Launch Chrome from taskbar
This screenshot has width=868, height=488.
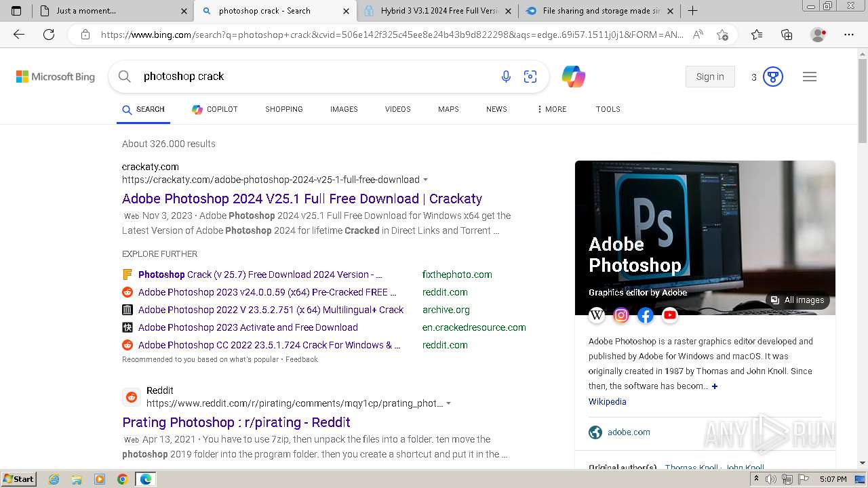[122, 479]
